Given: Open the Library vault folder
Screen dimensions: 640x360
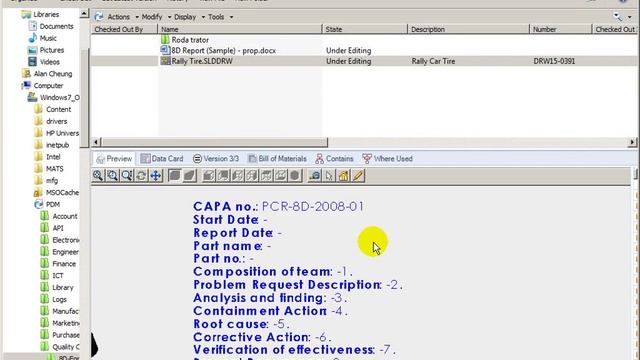Looking at the screenshot, I should tap(57, 287).
